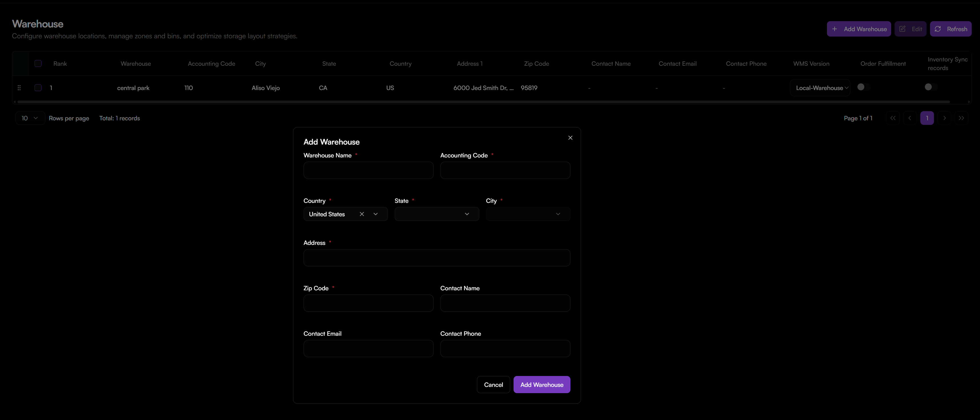Open the Local-Warehouse WMS Version dropdown
Image resolution: width=980 pixels, height=420 pixels.
[x=820, y=88]
